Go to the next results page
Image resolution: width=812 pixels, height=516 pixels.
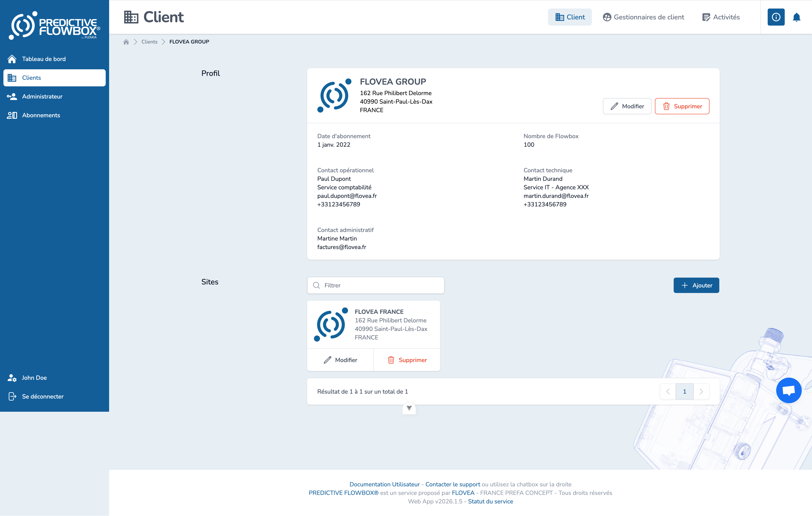[x=702, y=391]
